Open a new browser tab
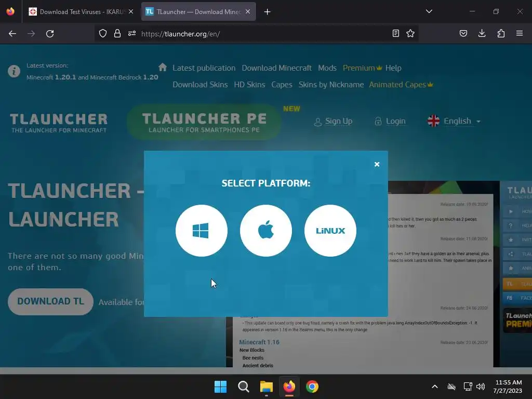Image resolution: width=532 pixels, height=399 pixels. [x=267, y=12]
